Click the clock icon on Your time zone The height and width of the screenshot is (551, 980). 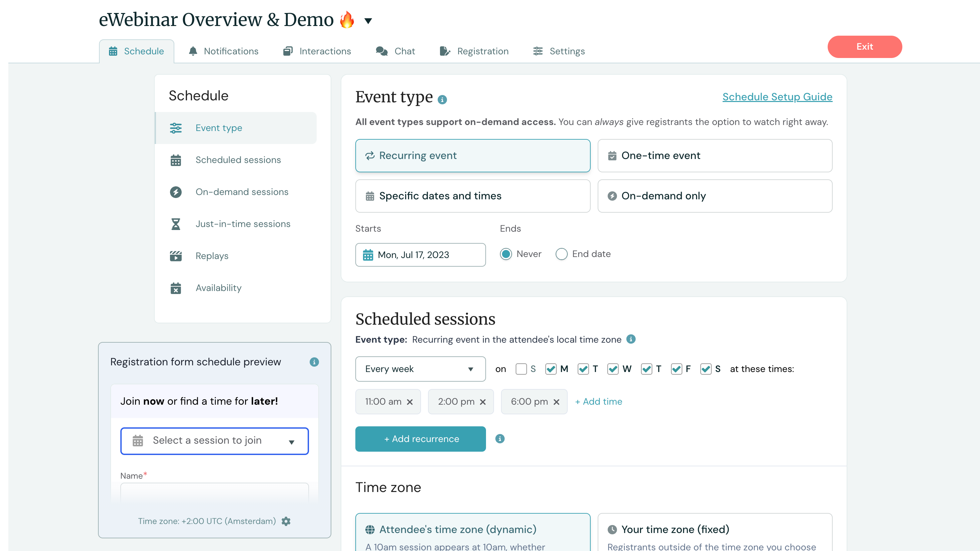tap(612, 529)
